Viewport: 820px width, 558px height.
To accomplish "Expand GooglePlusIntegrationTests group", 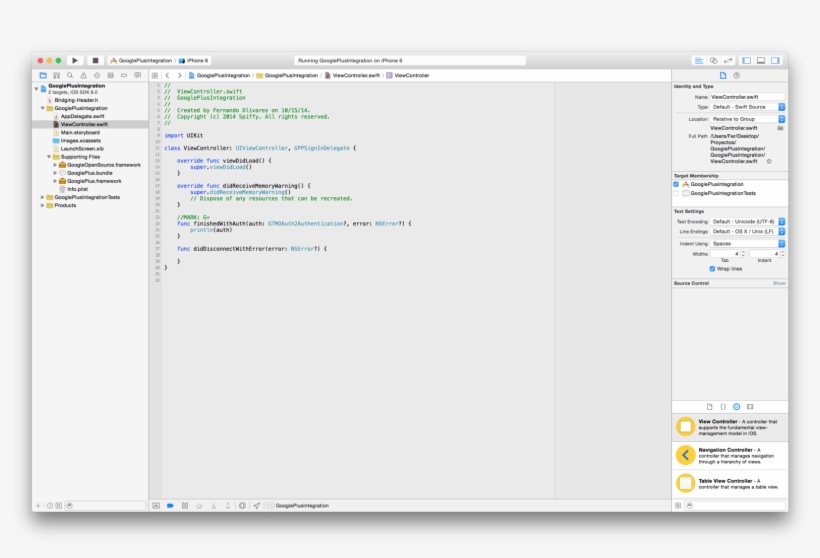I will click(42, 198).
